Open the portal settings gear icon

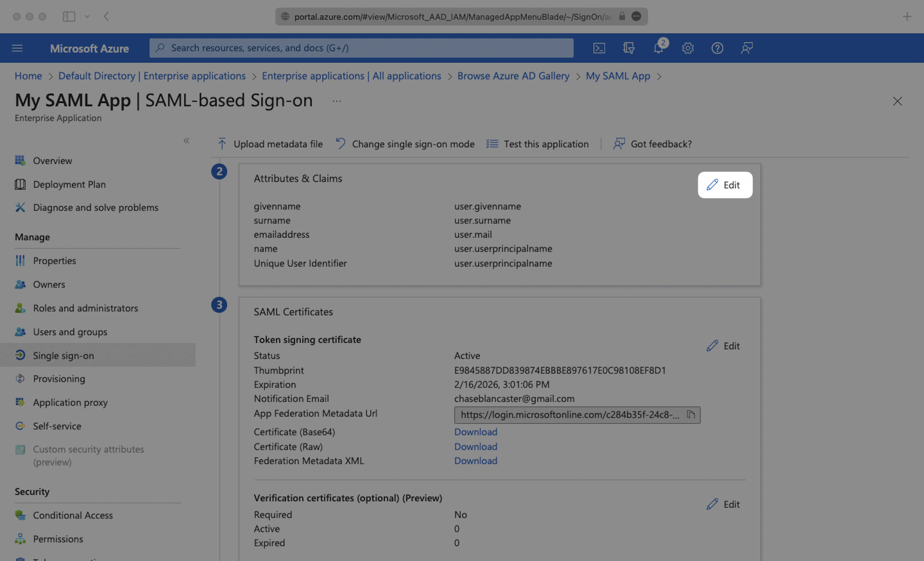pos(687,48)
